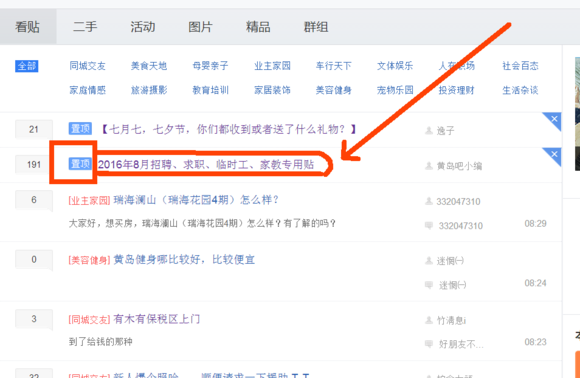
Task: Click the 置顶 badge on 七夕节 post
Action: click(80, 129)
